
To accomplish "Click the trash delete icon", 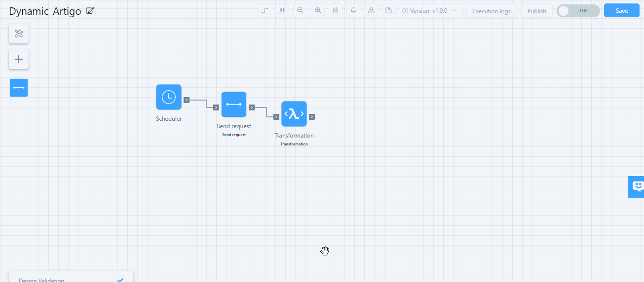I will click(336, 10).
